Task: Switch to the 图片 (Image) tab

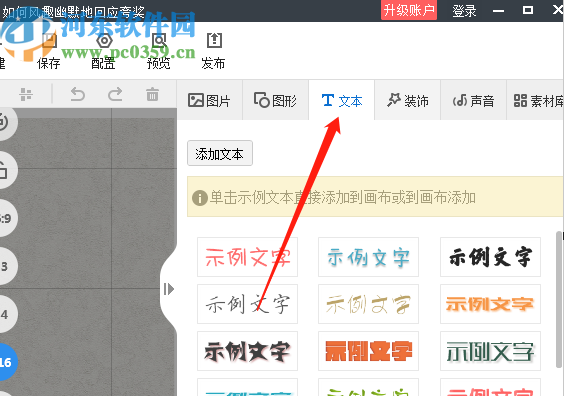Action: 209,100
